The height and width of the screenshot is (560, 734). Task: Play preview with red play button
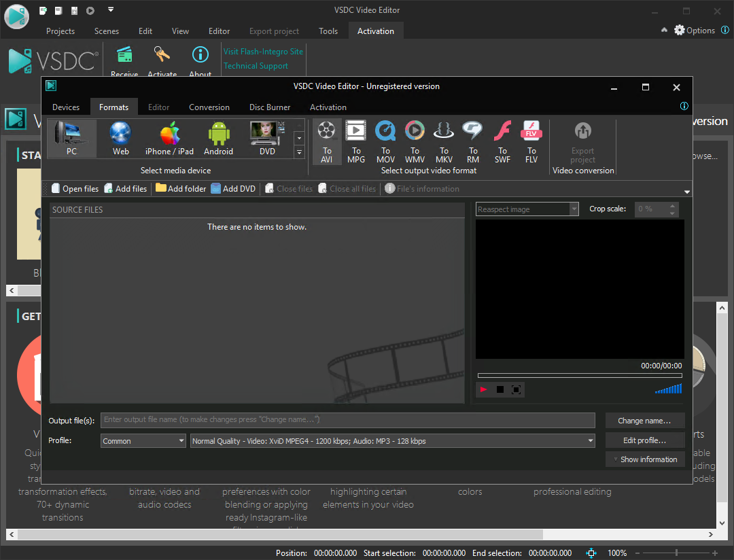[484, 389]
